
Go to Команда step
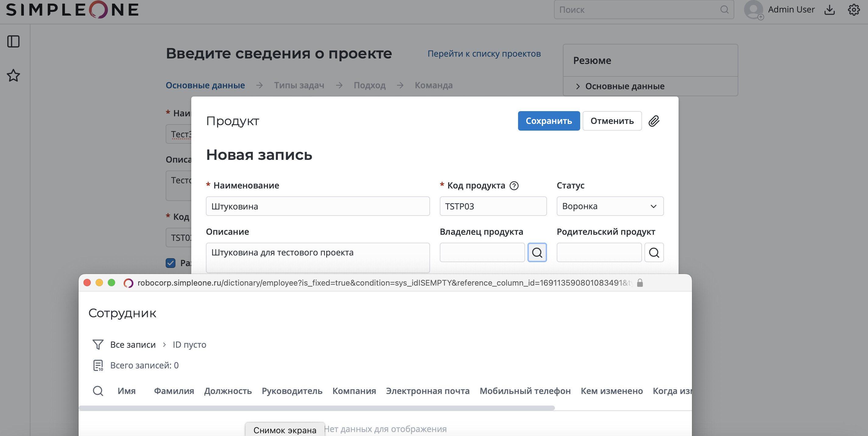click(433, 85)
